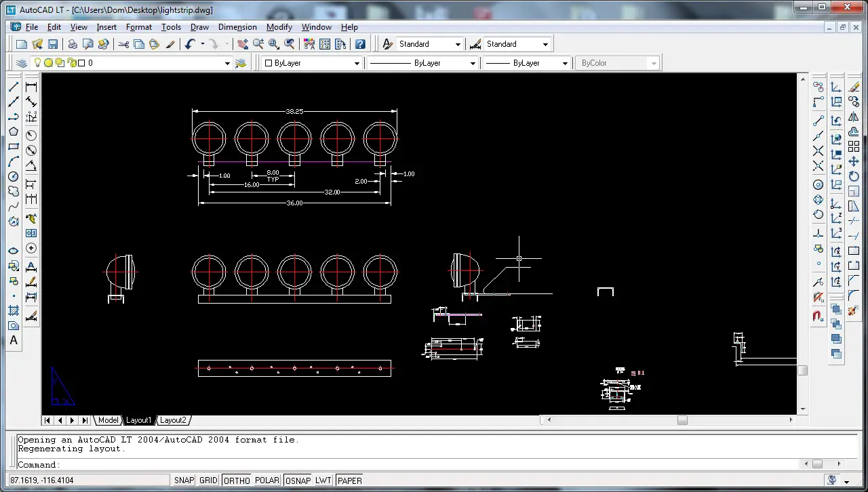Go to last layout tab arrow
Viewport: 868px width, 492px height.
point(85,420)
